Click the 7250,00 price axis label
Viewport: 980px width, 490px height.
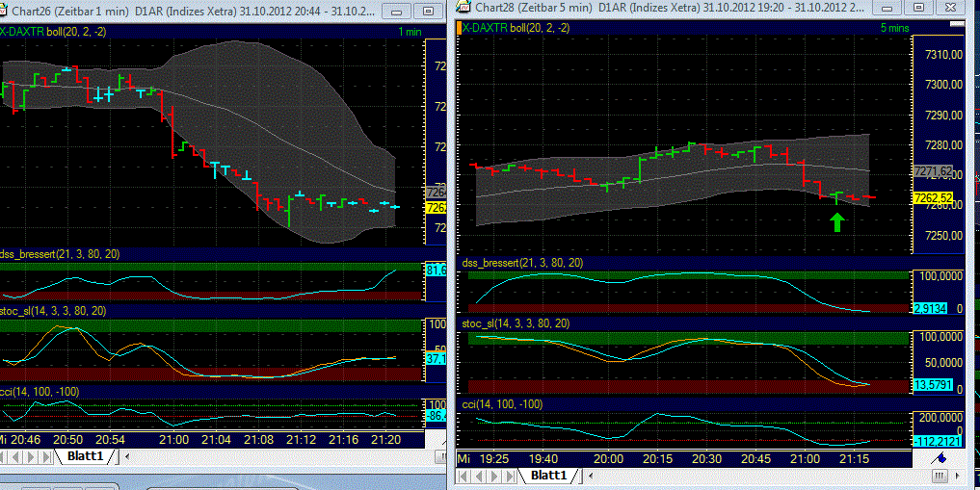point(943,236)
